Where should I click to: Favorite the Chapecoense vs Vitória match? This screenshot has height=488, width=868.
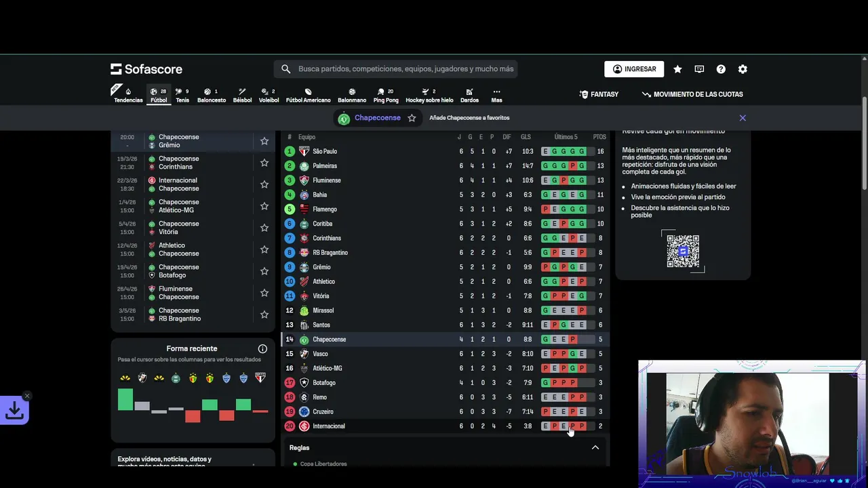264,228
